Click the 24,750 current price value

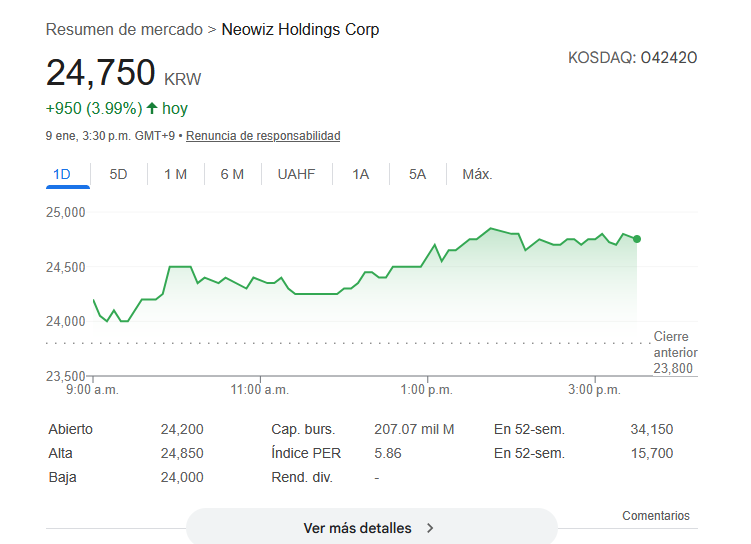coord(101,73)
